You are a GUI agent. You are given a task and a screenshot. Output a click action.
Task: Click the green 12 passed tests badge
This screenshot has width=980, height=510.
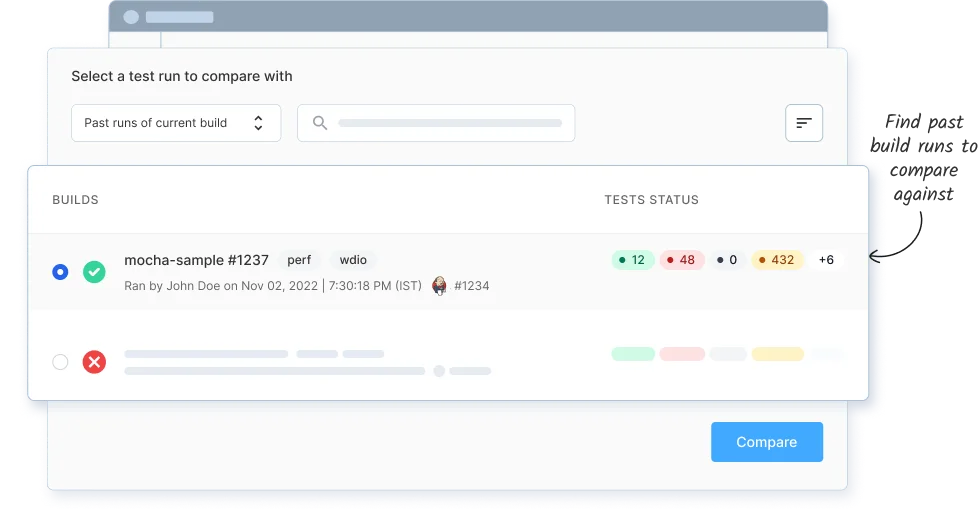tap(632, 260)
